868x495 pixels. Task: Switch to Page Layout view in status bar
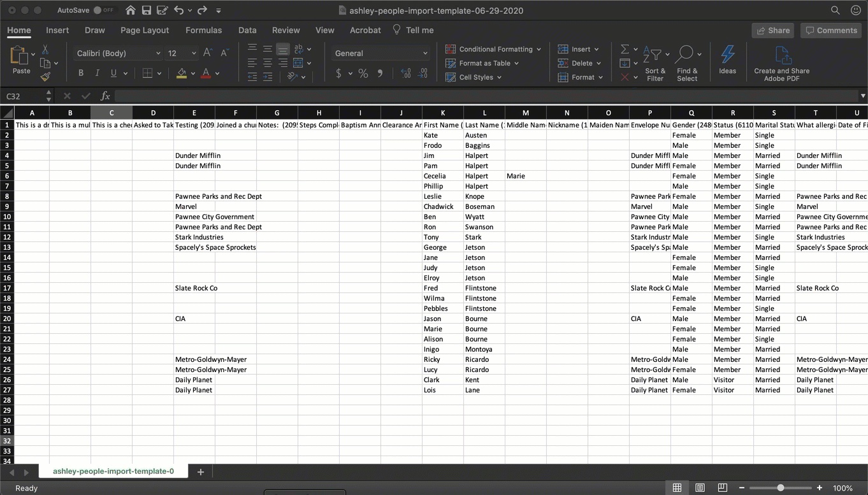[x=700, y=488]
